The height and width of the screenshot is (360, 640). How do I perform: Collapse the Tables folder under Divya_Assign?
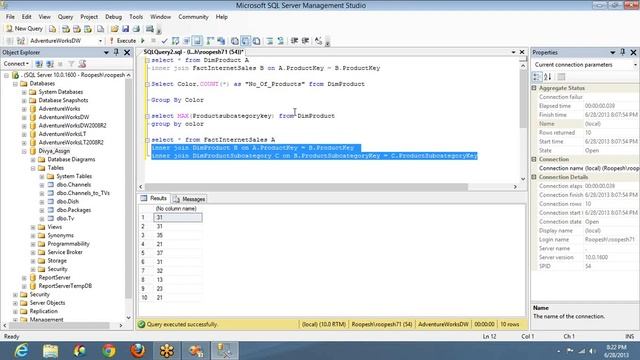[33, 168]
